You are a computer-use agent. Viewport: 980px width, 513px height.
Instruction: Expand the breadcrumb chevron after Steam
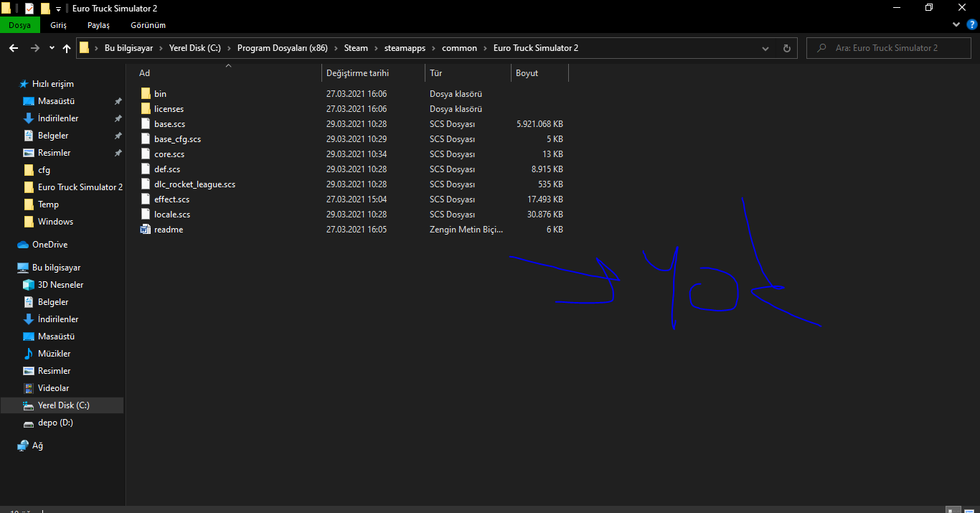(374, 48)
